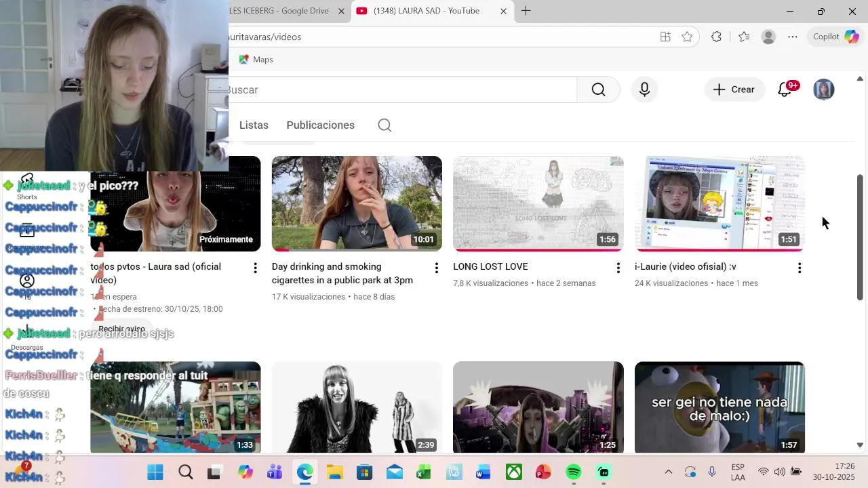Viewport: 868px width, 488px height.
Task: Open the Edge favorites list icon
Action: [x=744, y=37]
